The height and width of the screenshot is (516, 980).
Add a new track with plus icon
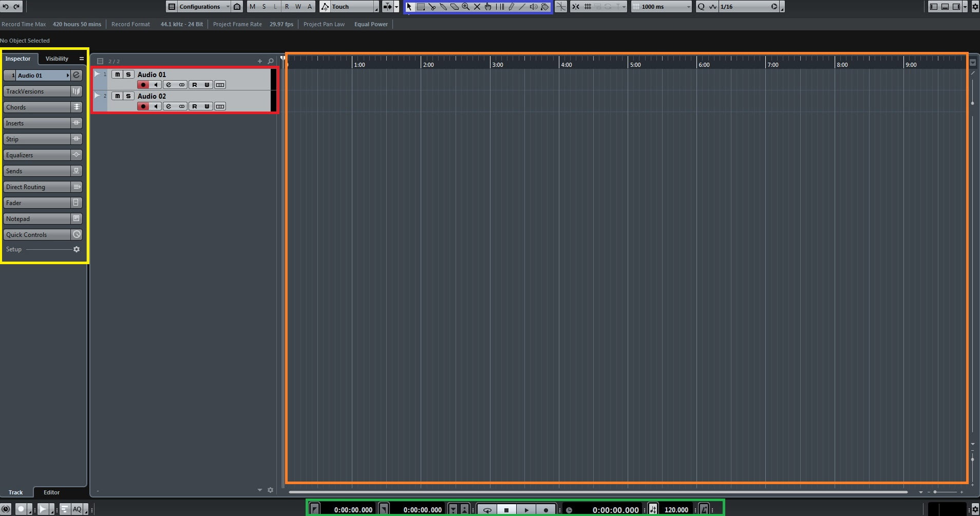tap(260, 61)
